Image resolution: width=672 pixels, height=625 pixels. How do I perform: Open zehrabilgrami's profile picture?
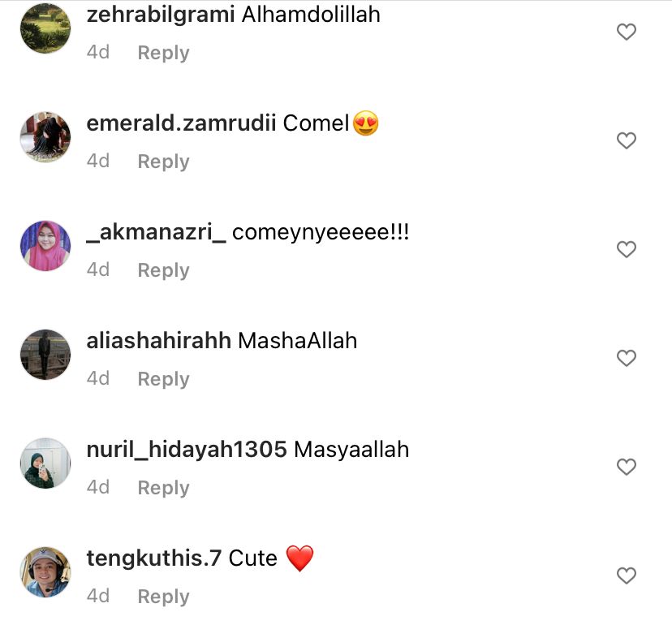(x=45, y=28)
